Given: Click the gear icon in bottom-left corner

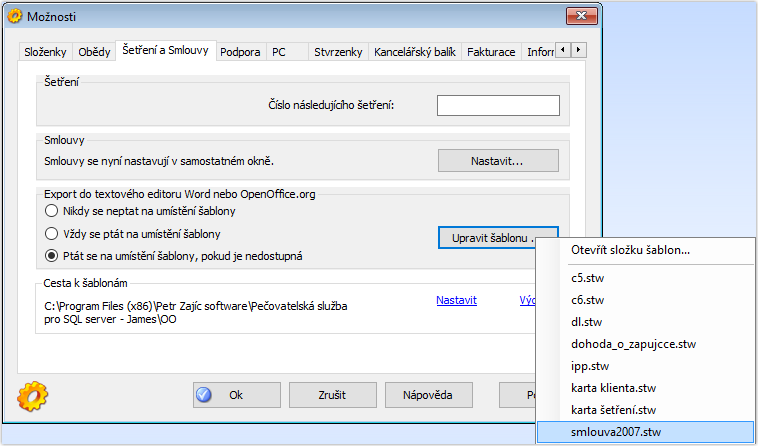Looking at the screenshot, I should coord(32,395).
